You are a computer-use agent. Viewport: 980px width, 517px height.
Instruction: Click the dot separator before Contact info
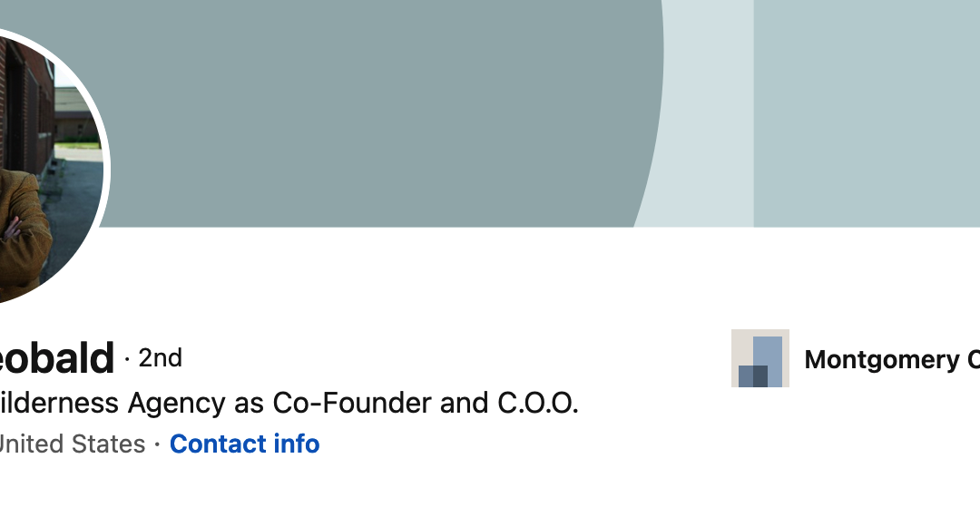point(157,444)
